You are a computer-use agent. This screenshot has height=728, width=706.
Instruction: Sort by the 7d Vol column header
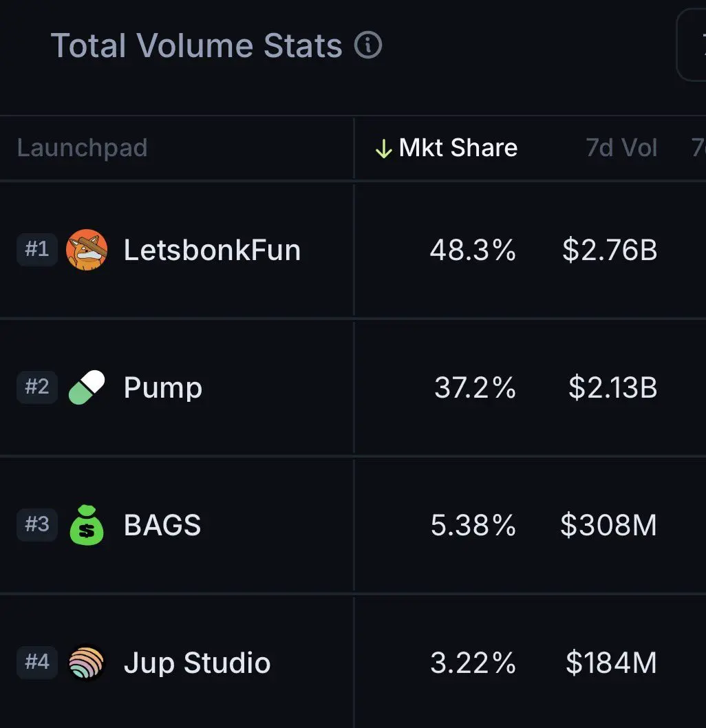[x=621, y=148]
